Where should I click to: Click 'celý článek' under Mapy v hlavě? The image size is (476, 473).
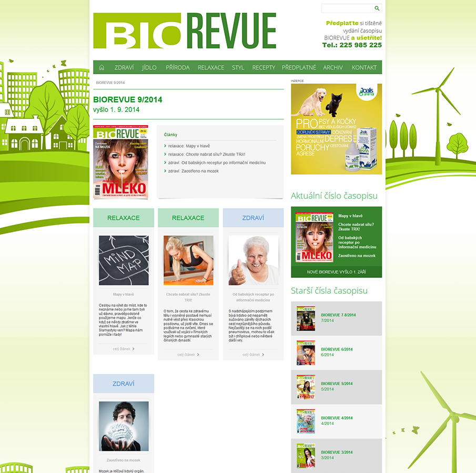coord(124,349)
